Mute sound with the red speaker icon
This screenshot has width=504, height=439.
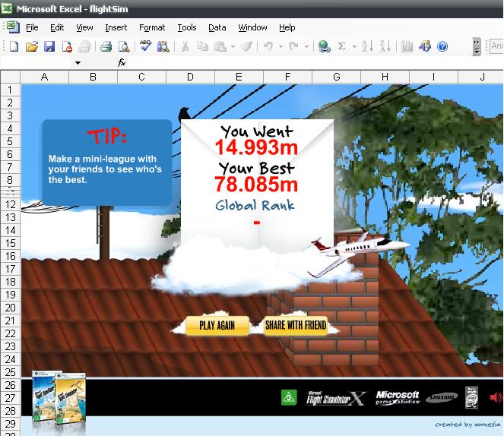(x=496, y=397)
